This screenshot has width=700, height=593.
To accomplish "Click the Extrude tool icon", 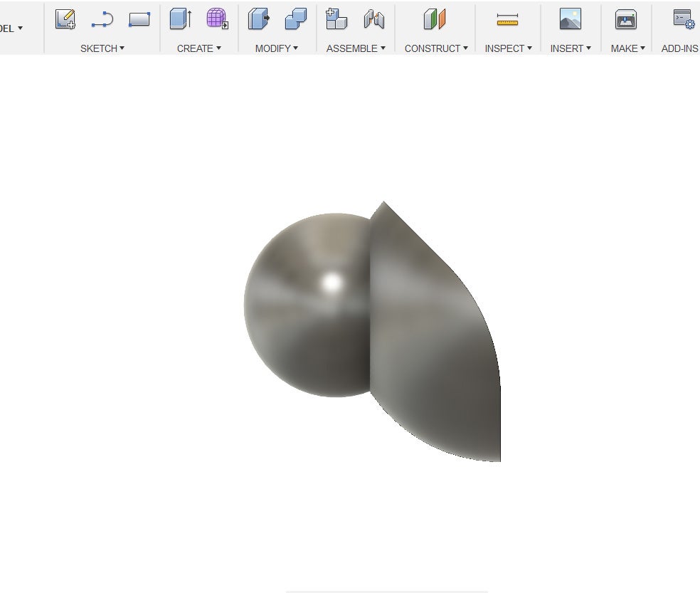I will pyautogui.click(x=180, y=19).
